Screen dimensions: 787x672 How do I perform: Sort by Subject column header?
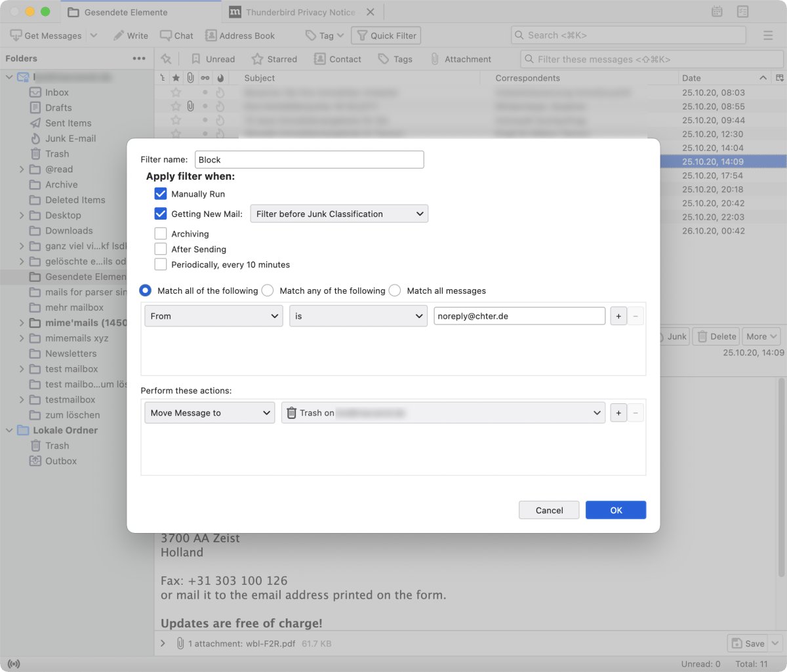359,77
